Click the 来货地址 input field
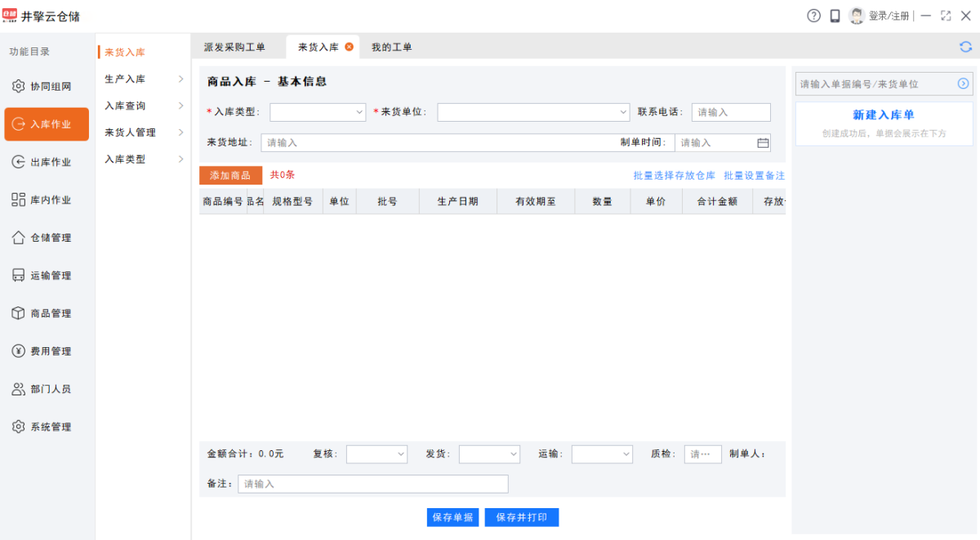This screenshot has height=540, width=980. point(437,143)
